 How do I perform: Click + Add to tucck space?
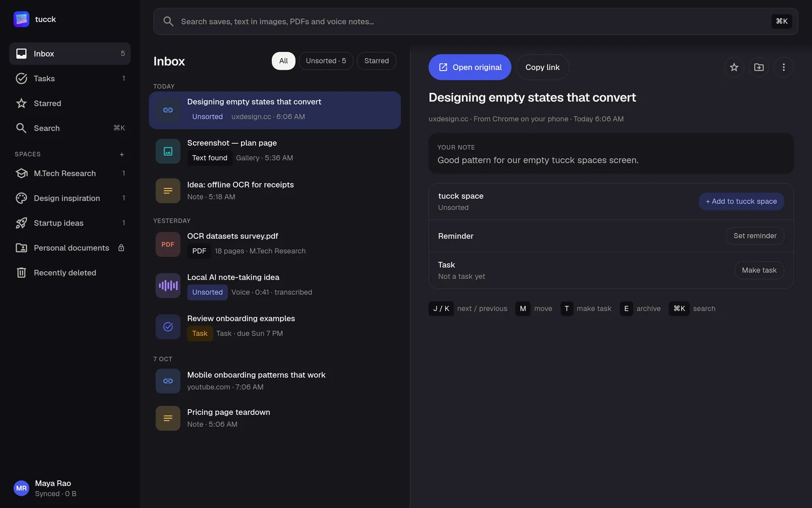click(741, 202)
